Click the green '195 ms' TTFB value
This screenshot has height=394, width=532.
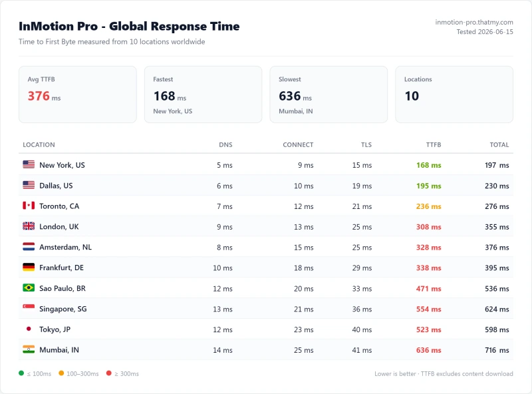click(x=429, y=186)
